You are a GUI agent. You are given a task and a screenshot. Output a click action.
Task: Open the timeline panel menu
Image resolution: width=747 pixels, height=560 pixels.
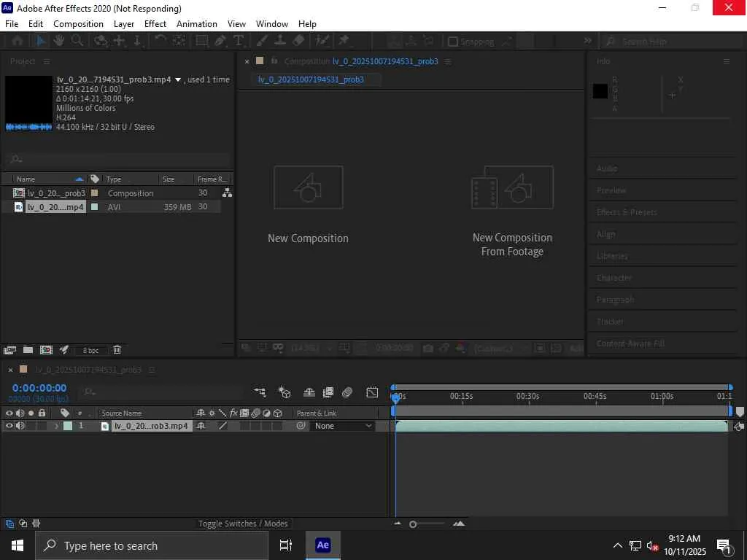coord(152,370)
